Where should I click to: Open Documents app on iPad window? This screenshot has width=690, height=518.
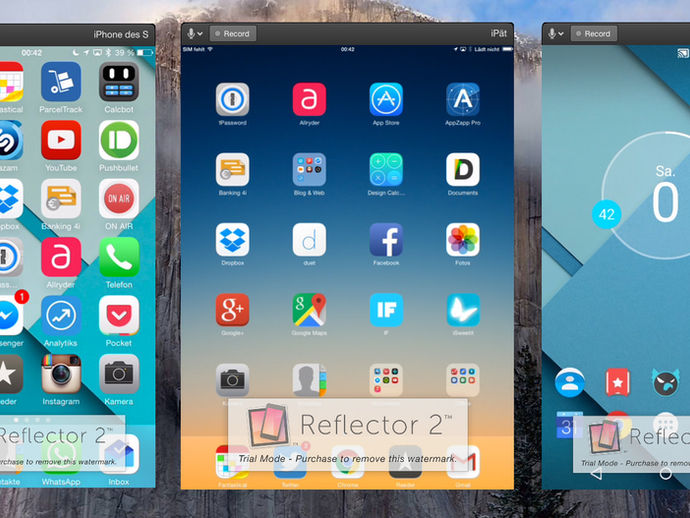[462, 169]
